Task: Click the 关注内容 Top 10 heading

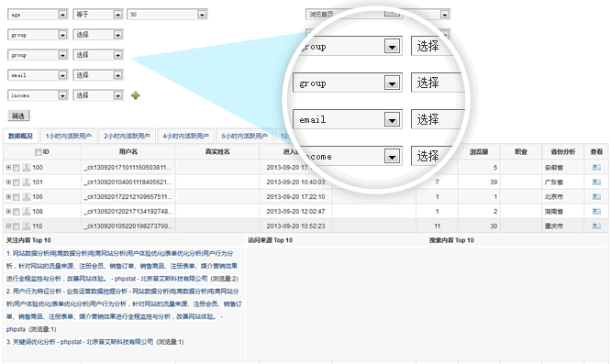Action: [x=28, y=240]
